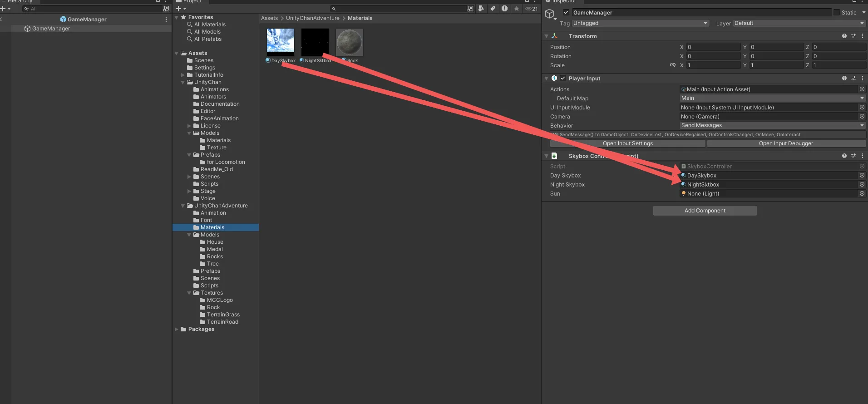The image size is (868, 404).
Task: Open the Tag dropdown showing Untagged
Action: coord(640,23)
